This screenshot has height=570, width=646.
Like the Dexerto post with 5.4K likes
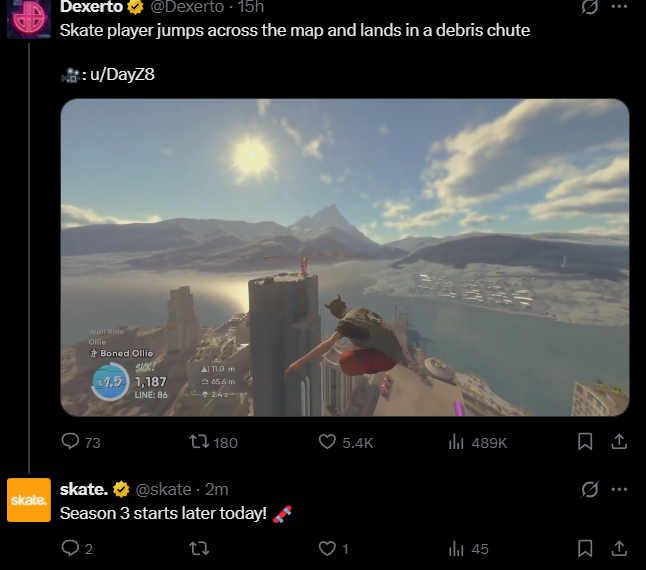click(346, 442)
